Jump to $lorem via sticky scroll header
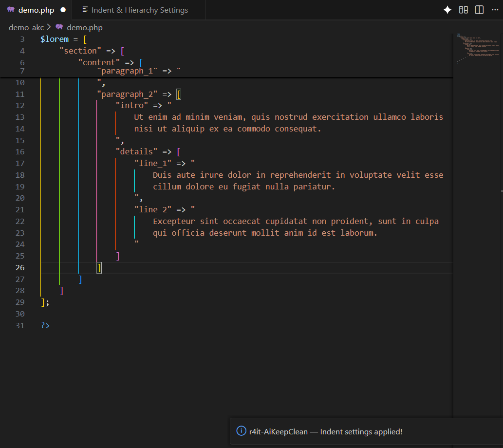The image size is (503, 448). (55, 39)
